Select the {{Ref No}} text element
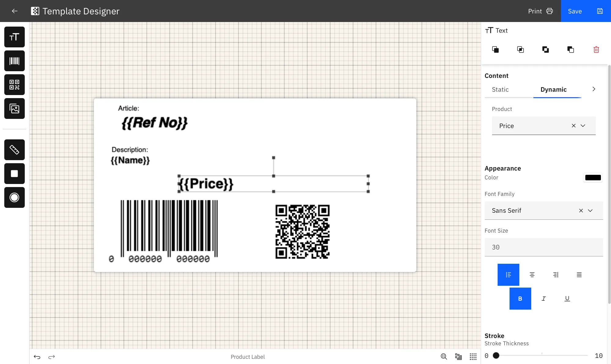This screenshot has height=364, width=611. click(x=155, y=123)
